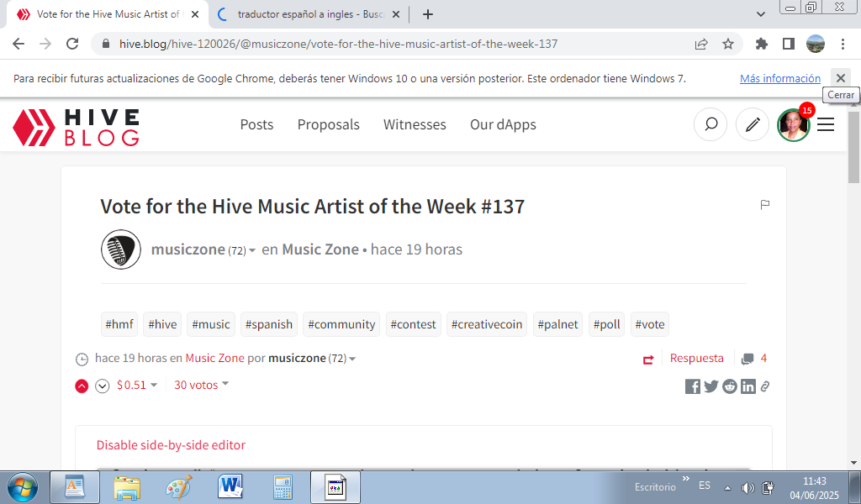Image resolution: width=861 pixels, height=504 pixels.
Task: Reblog the post with red arrows icon
Action: [x=648, y=360]
